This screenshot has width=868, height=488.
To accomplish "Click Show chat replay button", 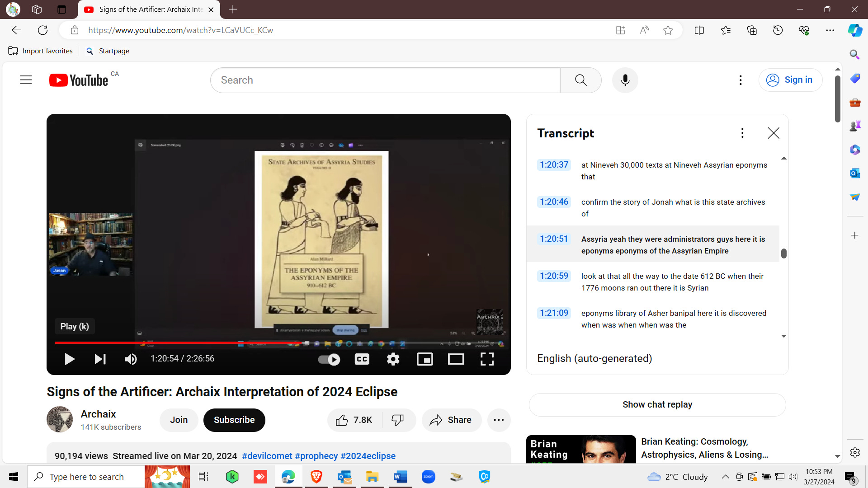I will (x=657, y=404).
